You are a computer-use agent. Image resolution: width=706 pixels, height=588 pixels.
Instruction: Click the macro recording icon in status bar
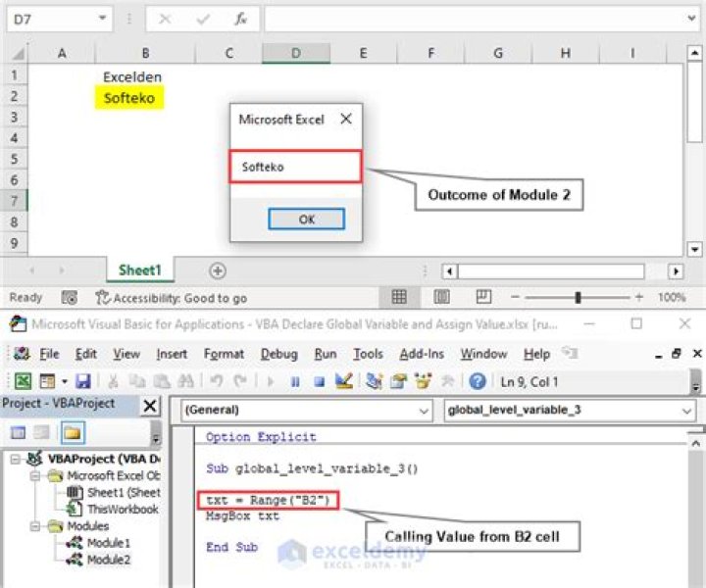(x=70, y=297)
